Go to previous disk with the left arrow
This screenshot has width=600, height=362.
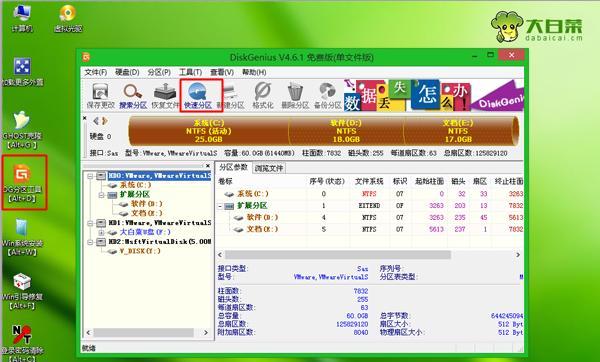click(x=96, y=121)
